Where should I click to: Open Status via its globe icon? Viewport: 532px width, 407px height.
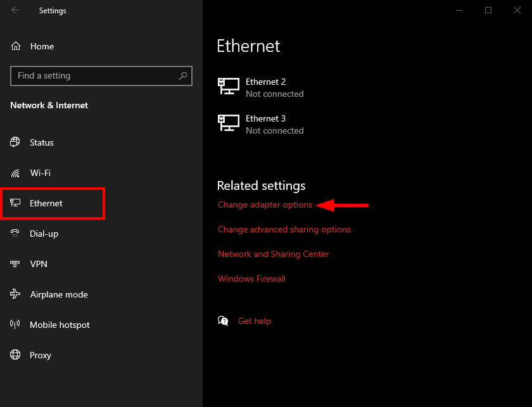16,142
